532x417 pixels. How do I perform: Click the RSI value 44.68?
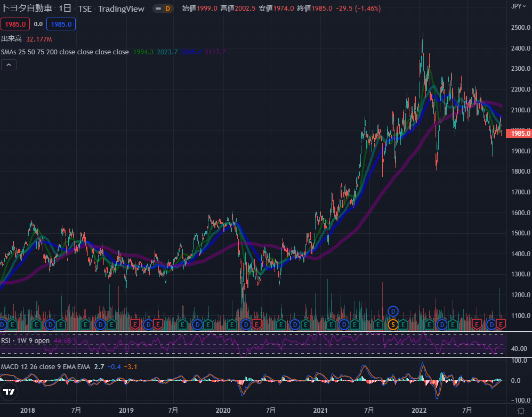coord(62,341)
